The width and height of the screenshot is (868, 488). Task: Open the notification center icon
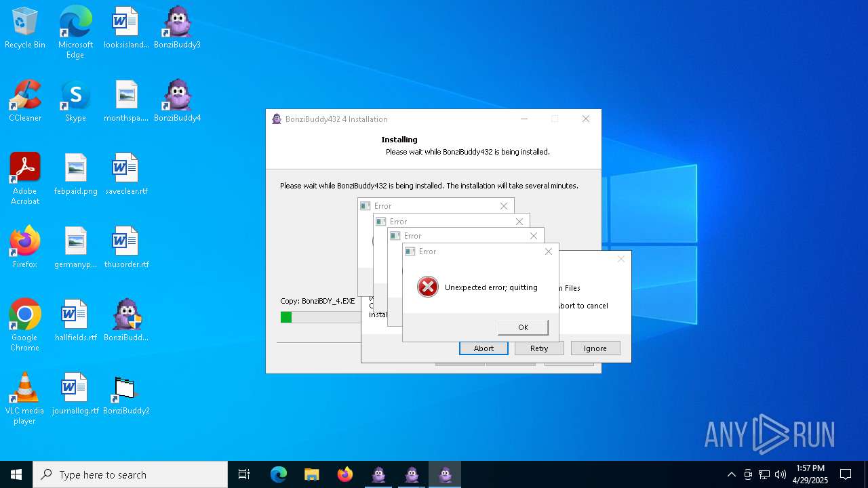846,474
